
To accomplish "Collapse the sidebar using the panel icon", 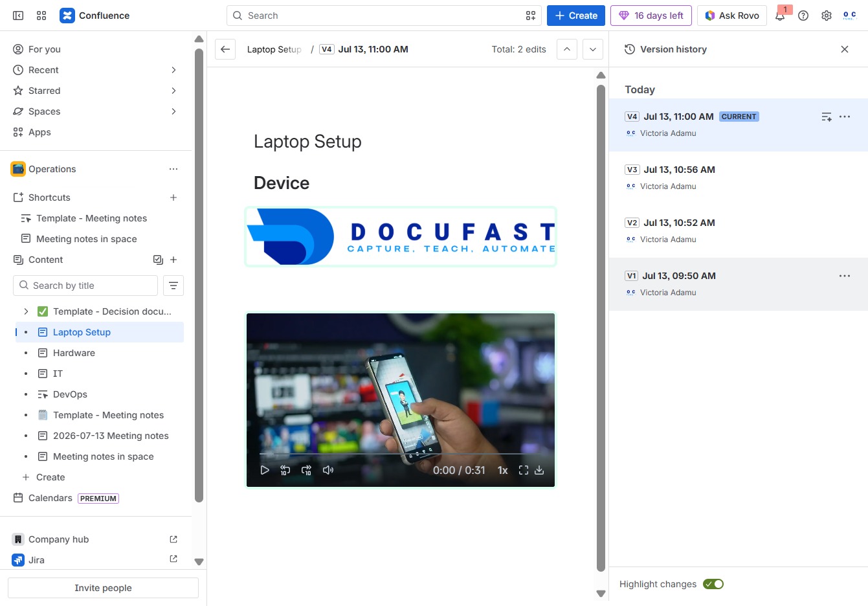I will [18, 16].
